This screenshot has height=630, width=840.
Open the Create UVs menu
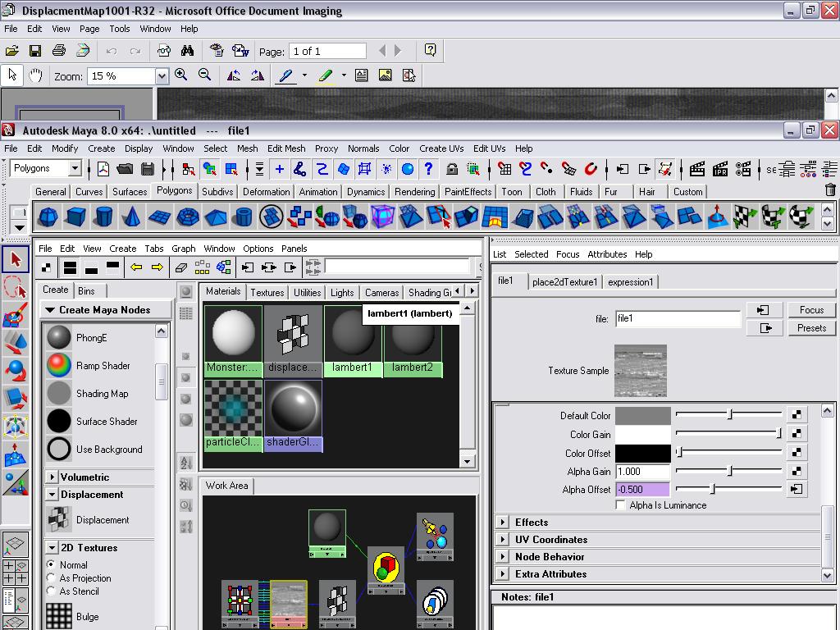point(441,148)
